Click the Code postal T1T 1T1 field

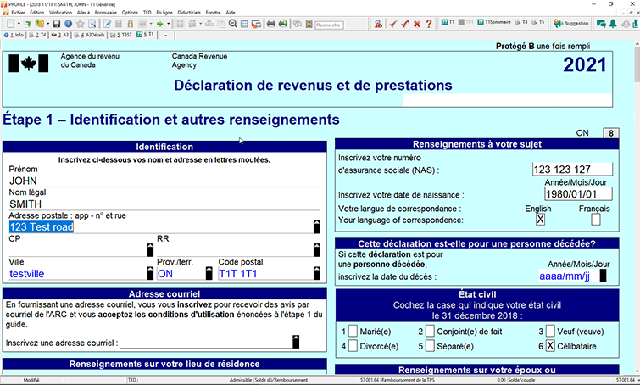[x=265, y=274]
